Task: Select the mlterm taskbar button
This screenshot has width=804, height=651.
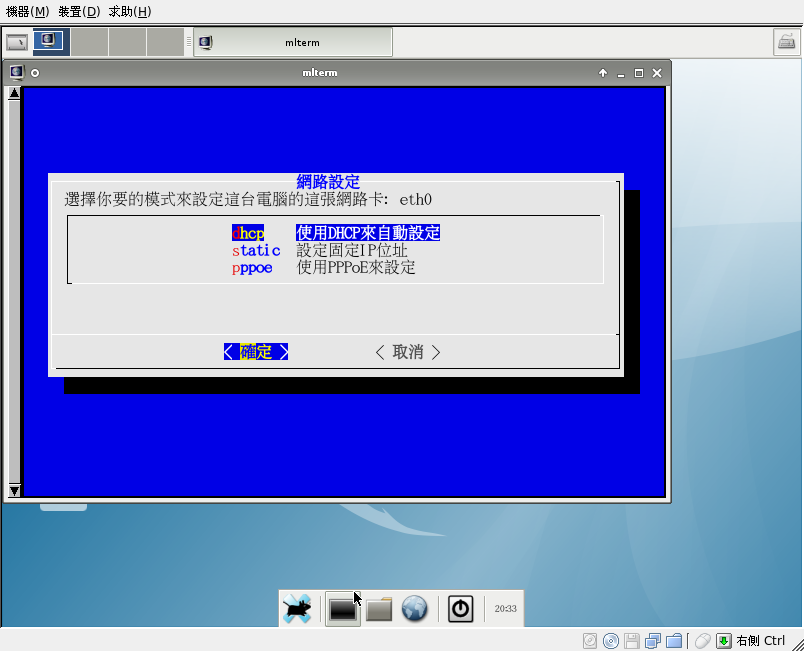Action: [x=293, y=42]
